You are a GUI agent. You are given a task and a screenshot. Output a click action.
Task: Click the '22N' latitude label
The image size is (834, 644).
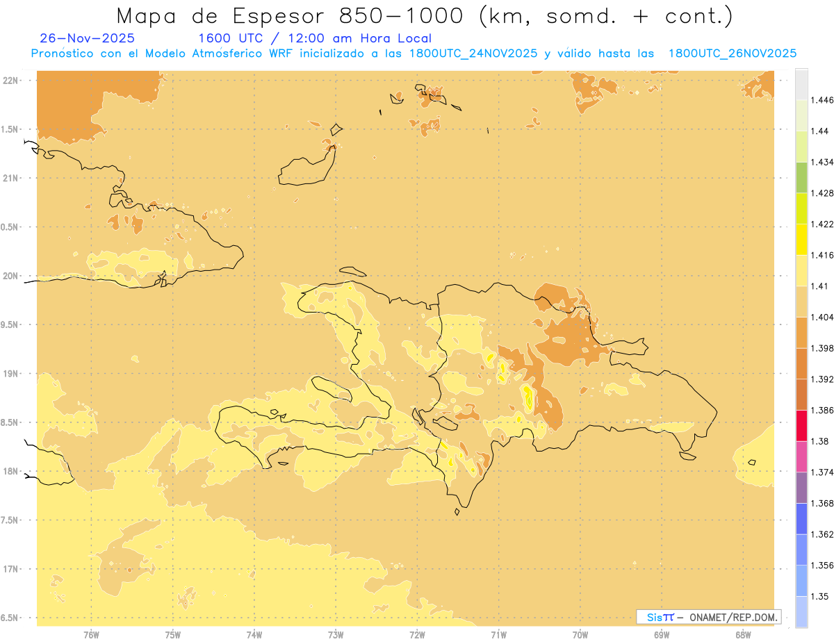(x=10, y=80)
